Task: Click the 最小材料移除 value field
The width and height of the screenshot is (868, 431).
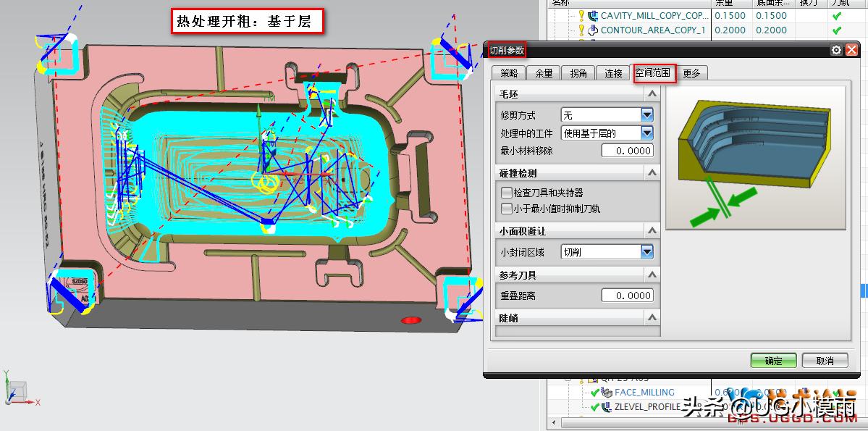Action: [627, 150]
